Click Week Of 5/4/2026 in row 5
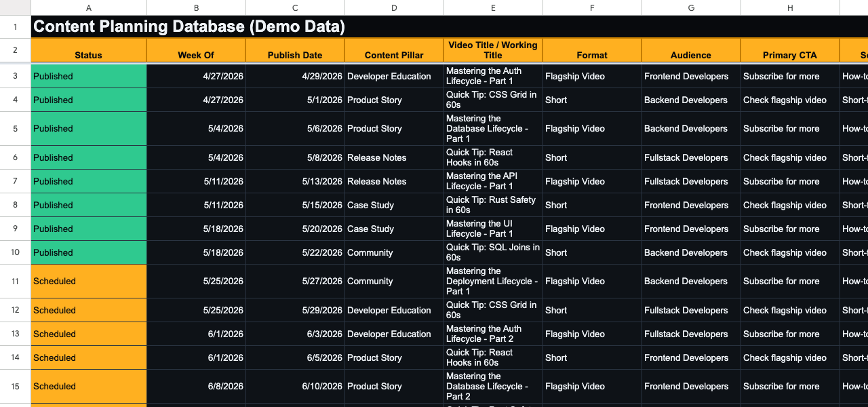Image resolution: width=868 pixels, height=407 pixels. point(196,128)
